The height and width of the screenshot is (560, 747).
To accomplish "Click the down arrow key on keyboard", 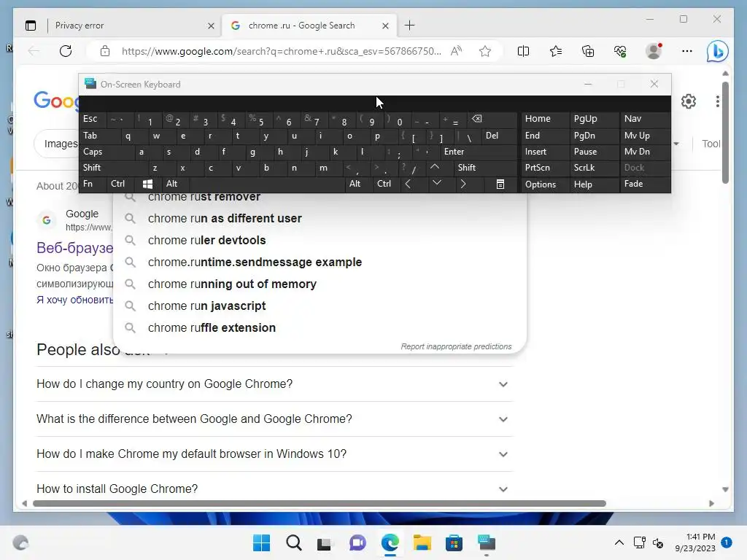I will [436, 183].
